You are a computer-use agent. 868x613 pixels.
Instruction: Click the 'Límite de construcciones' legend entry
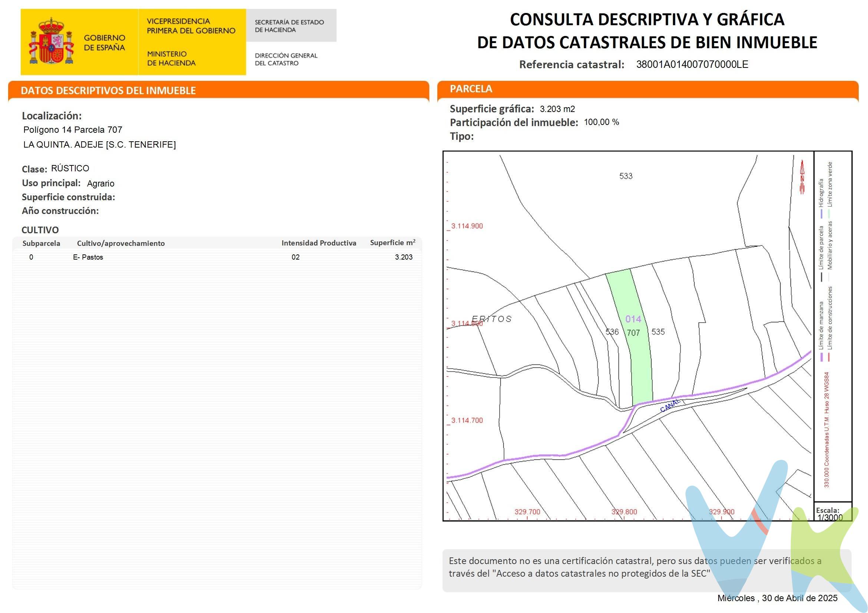point(830,318)
